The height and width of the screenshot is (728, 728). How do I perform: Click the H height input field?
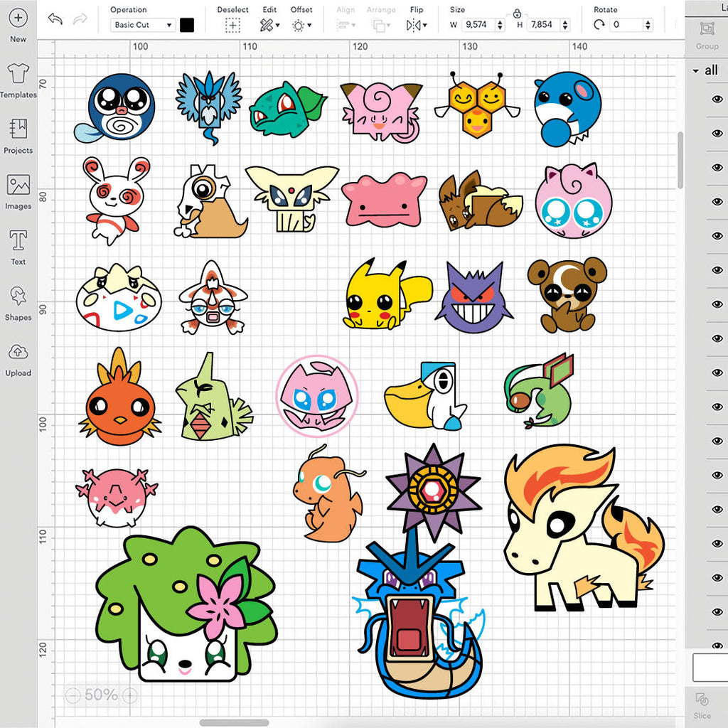(543, 25)
